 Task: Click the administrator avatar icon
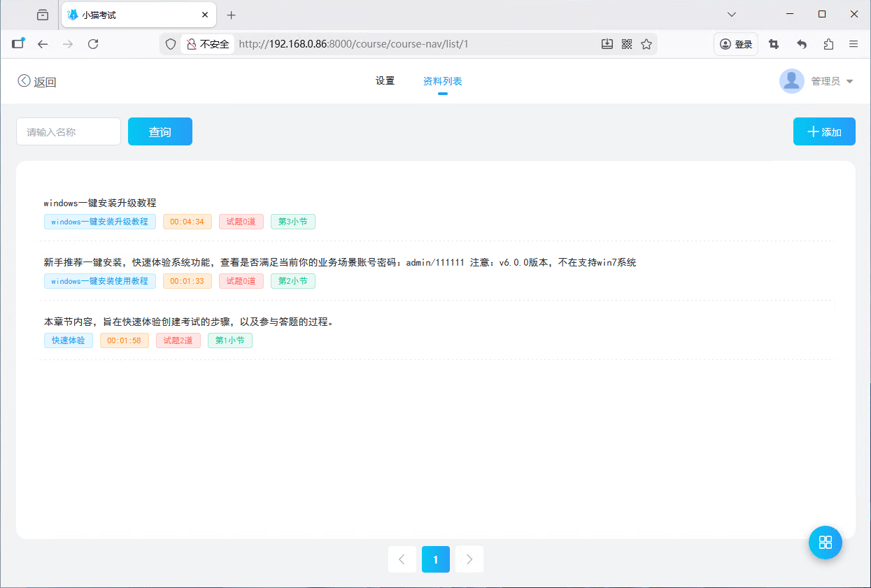[x=792, y=81]
